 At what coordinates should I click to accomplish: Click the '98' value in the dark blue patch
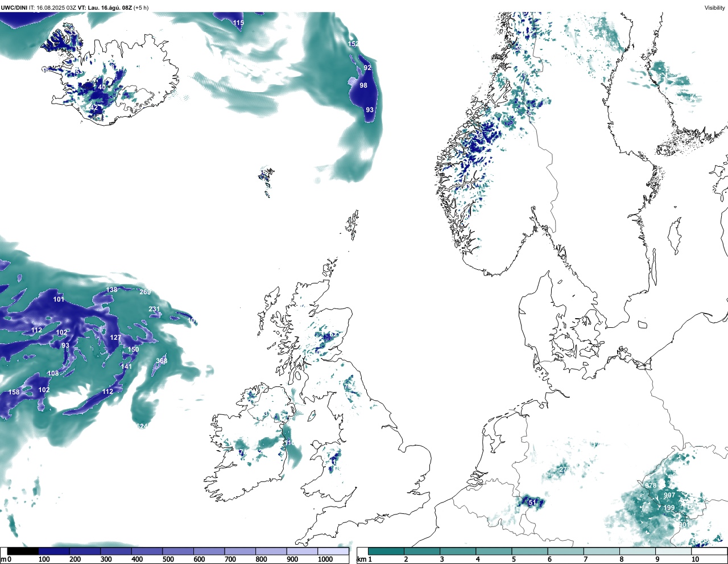point(363,85)
